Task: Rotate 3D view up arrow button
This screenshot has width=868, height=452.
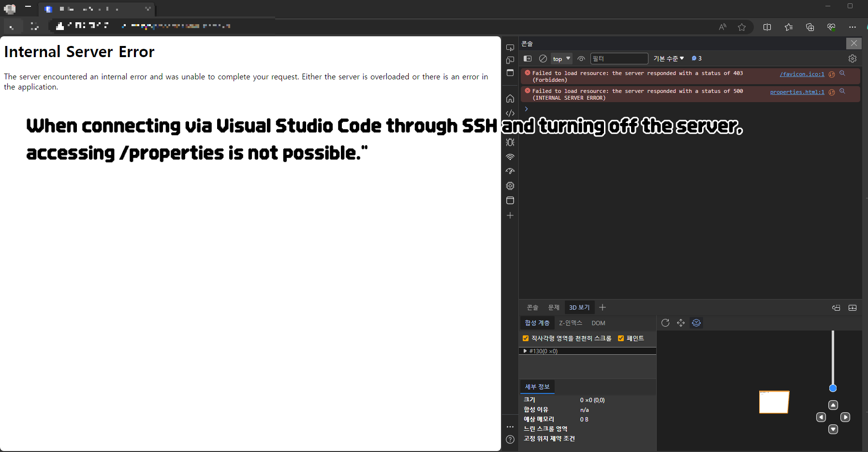Action: (833, 405)
